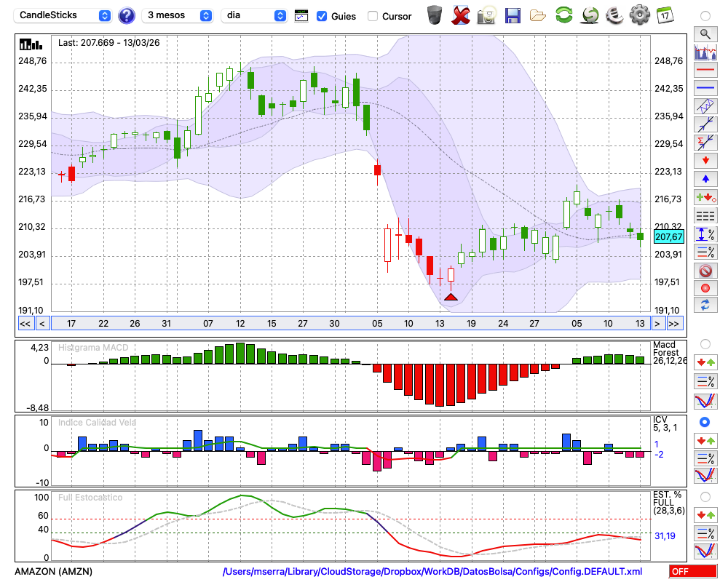728x582 pixels.
Task: Jump to chart start with << button
Action: point(25,324)
